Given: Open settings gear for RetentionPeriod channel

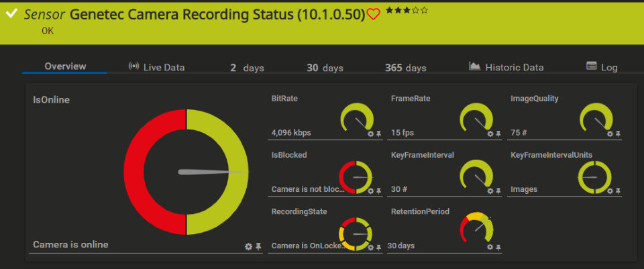Looking at the screenshot, I should [x=490, y=247].
